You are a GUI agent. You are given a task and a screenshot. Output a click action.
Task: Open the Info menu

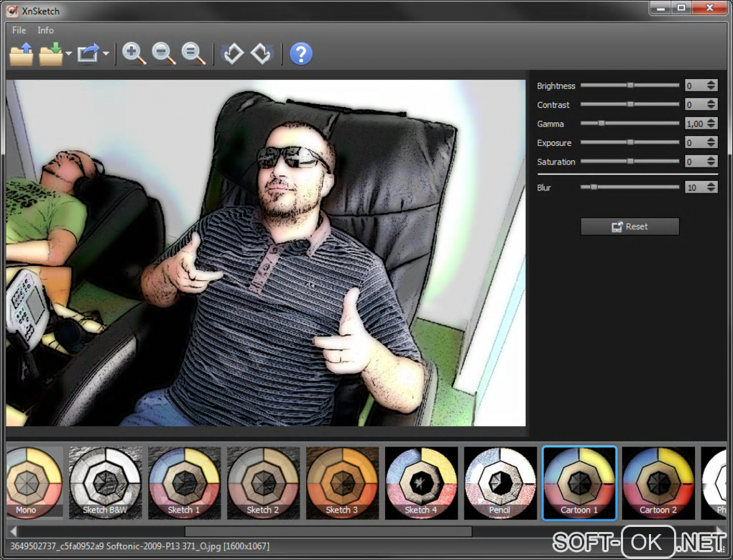point(45,30)
